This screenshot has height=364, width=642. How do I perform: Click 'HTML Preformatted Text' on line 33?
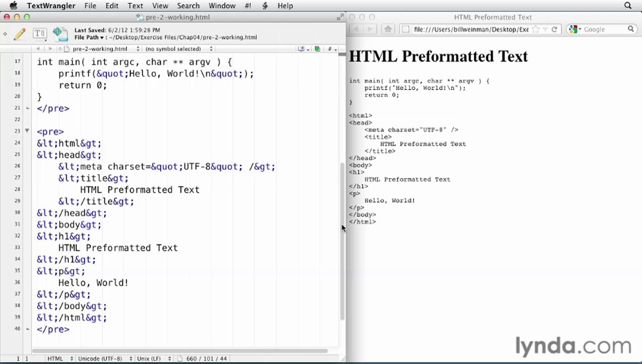pyautogui.click(x=118, y=248)
